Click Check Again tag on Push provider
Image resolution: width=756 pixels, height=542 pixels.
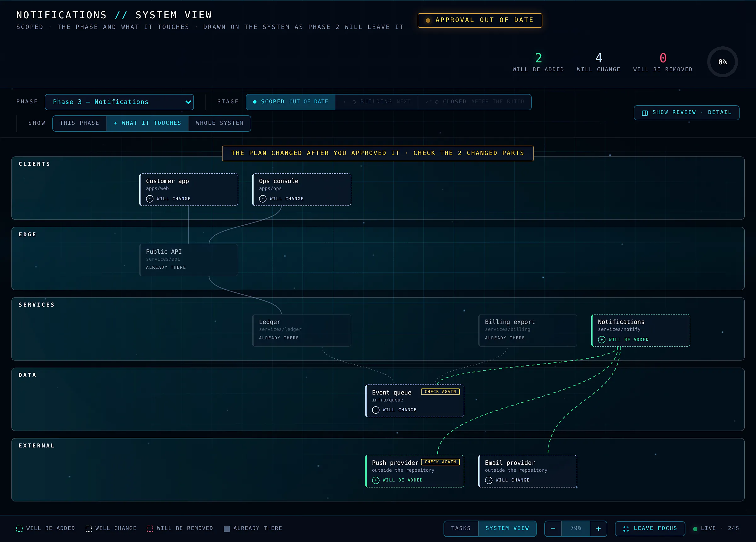440,462
